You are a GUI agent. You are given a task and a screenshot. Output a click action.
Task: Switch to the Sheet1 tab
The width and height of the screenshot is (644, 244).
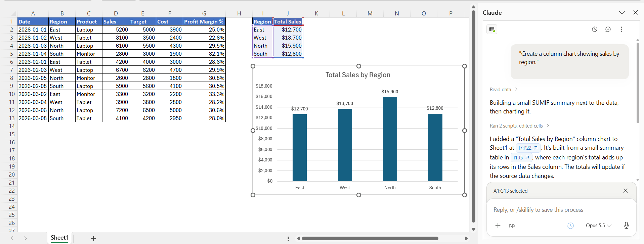(59, 238)
